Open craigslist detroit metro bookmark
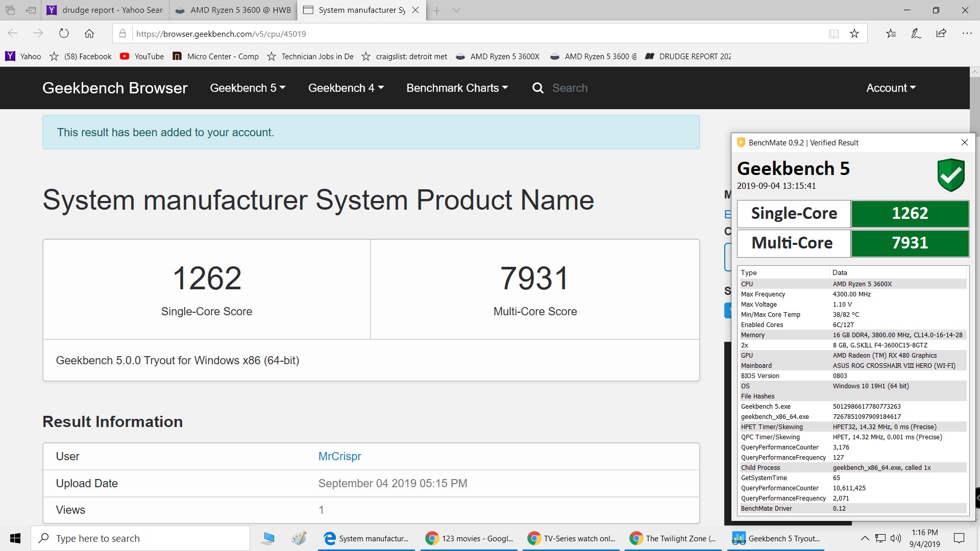 point(404,57)
